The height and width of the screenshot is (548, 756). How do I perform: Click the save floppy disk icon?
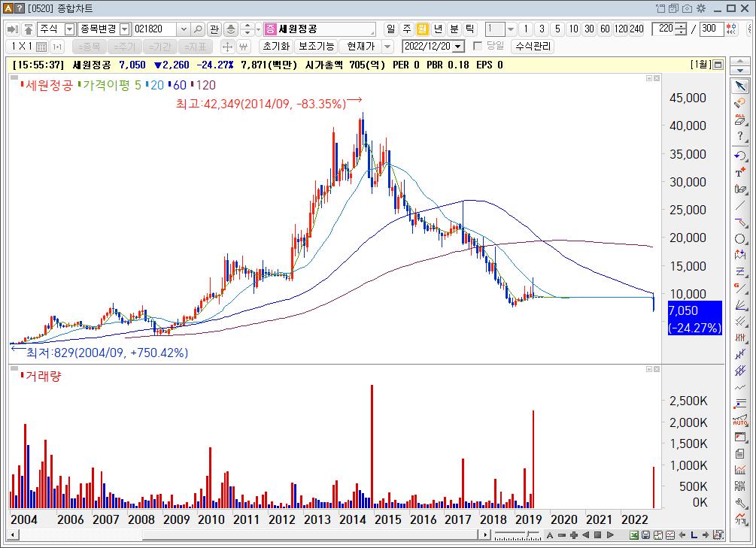coord(645,535)
